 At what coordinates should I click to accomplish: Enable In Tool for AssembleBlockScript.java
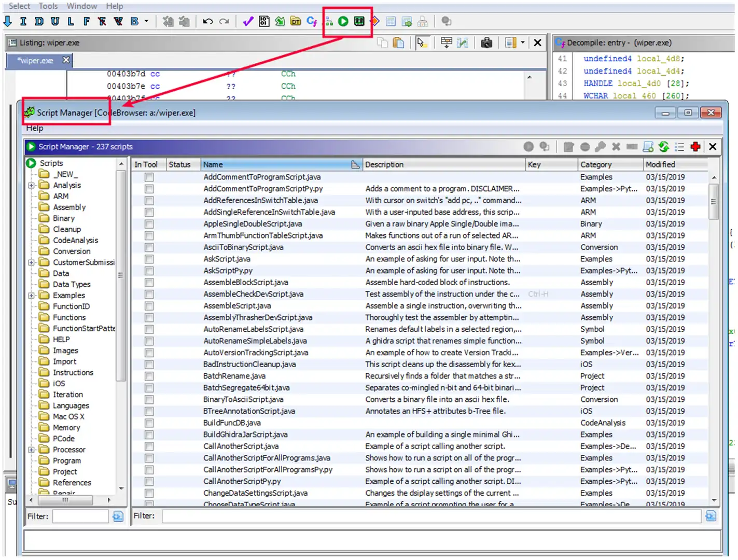(x=149, y=282)
